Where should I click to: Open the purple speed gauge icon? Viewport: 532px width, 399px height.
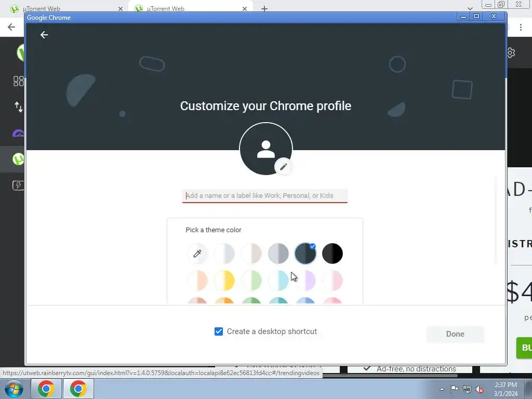(18, 133)
